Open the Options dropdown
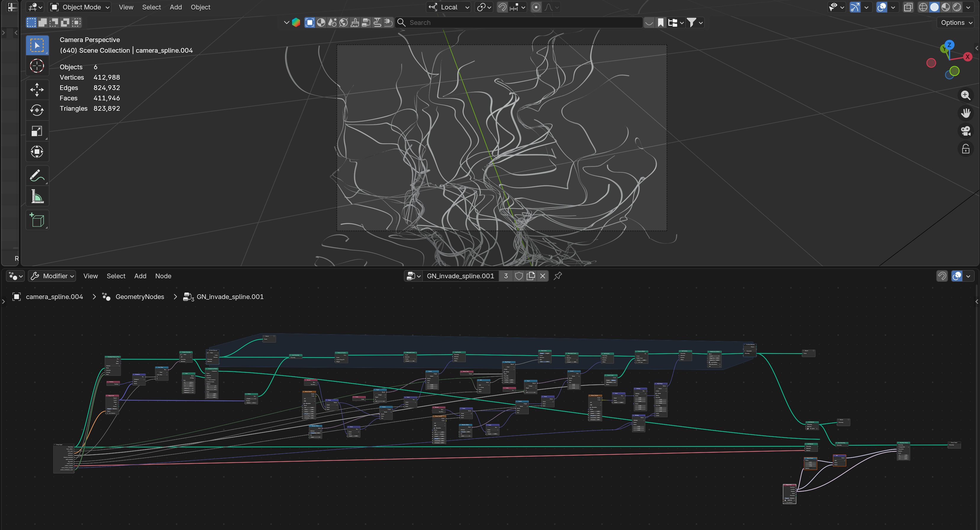 coord(956,23)
